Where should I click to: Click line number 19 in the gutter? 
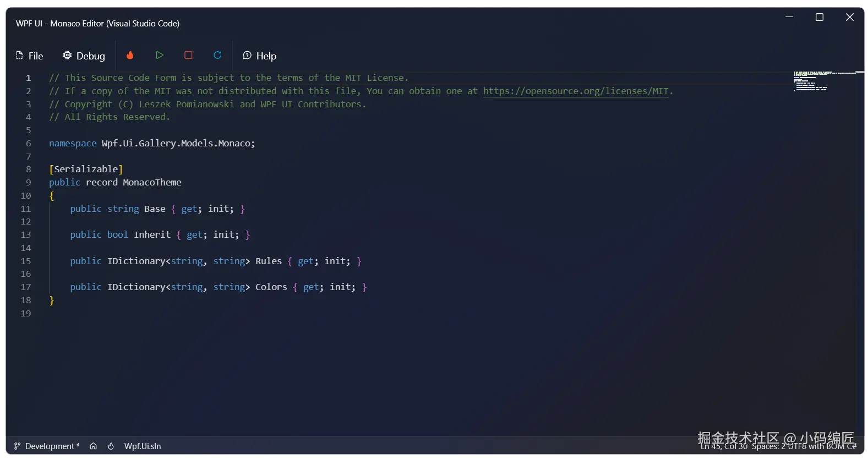(26, 313)
